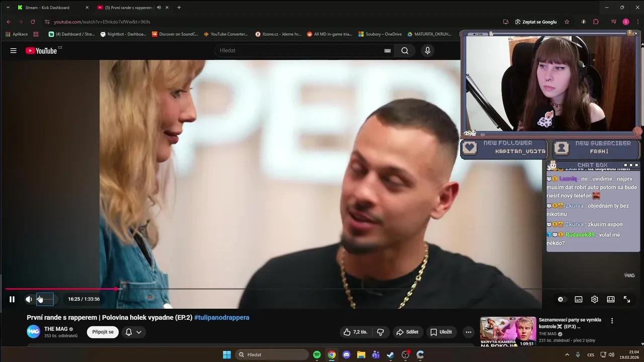
Task: Click Zeptat se Googlu button
Action: (536, 22)
